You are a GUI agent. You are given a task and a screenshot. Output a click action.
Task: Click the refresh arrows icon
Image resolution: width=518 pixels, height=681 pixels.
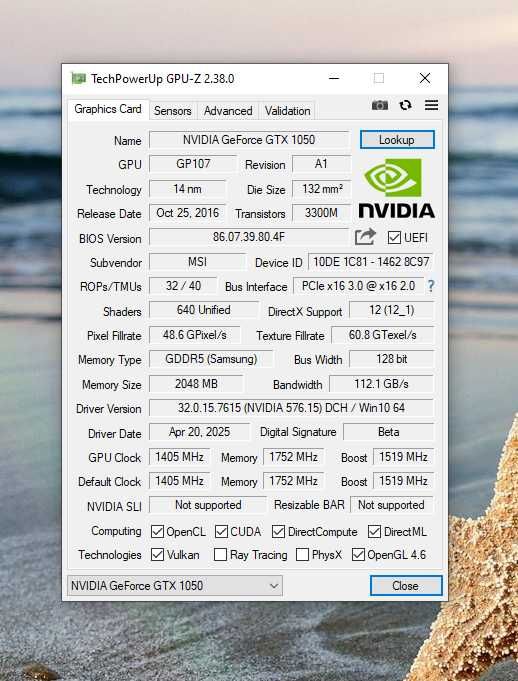(x=406, y=105)
